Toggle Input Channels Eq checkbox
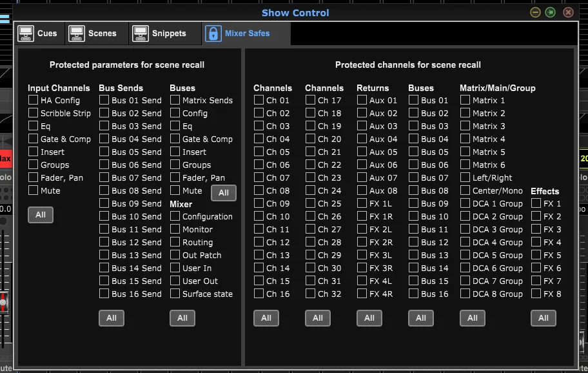The height and width of the screenshot is (373, 588). [x=33, y=126]
